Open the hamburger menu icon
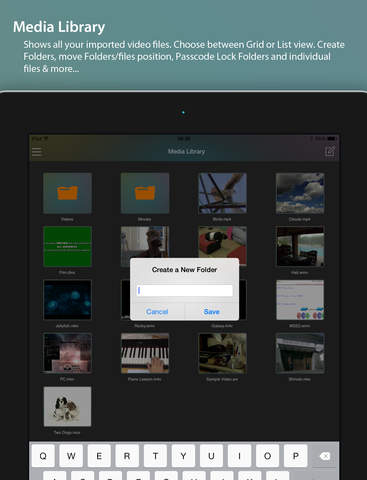This screenshot has width=367, height=480. point(37,152)
